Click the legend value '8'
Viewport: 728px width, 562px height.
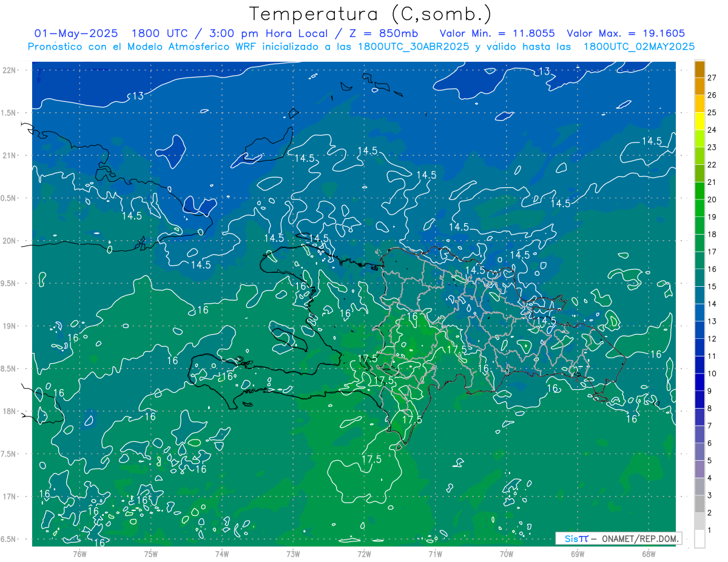tap(710, 409)
